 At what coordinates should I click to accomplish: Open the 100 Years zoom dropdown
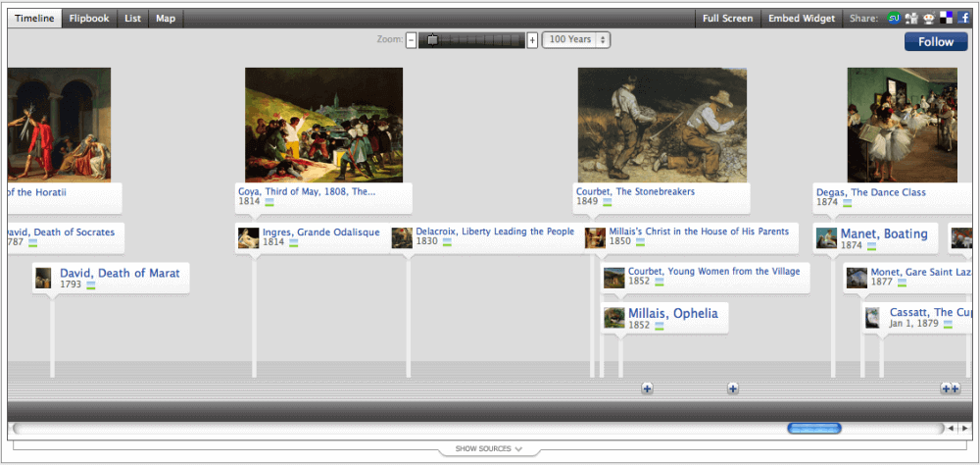click(x=575, y=39)
